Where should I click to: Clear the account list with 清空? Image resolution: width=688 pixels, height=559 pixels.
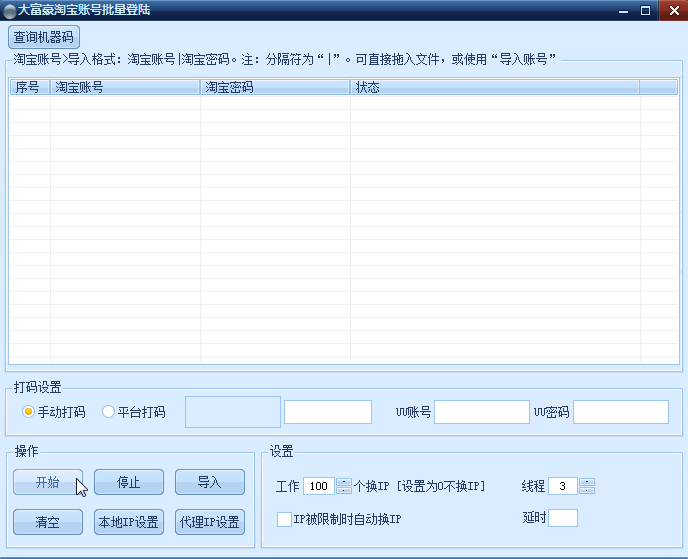coord(48,522)
